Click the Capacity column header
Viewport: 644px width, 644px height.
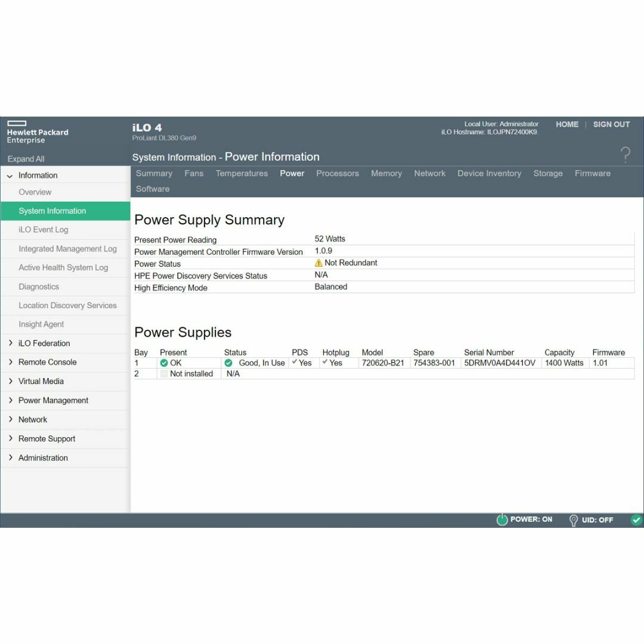pyautogui.click(x=559, y=352)
